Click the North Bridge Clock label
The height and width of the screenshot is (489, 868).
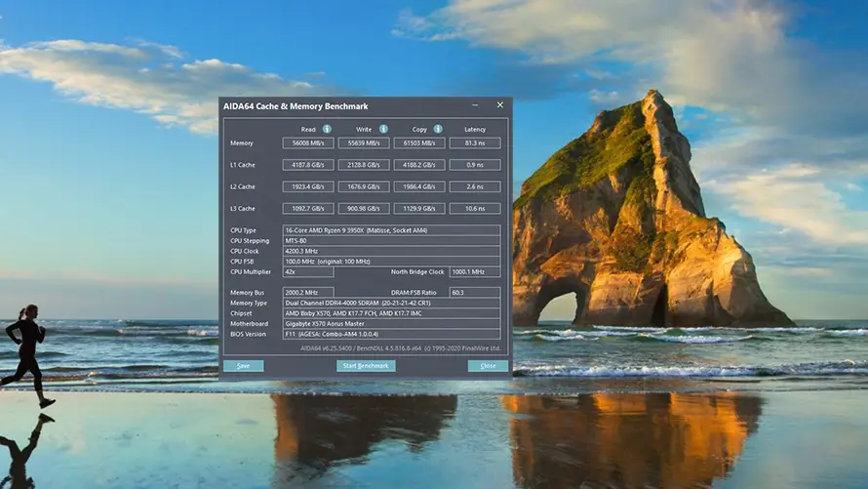point(417,272)
